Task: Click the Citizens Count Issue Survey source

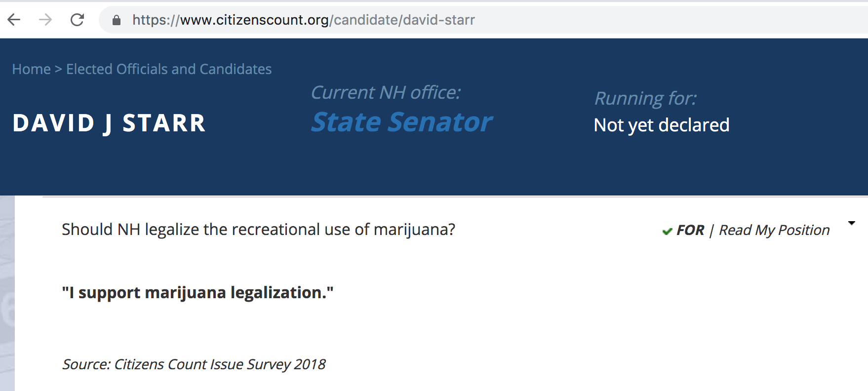Action: 194,364
